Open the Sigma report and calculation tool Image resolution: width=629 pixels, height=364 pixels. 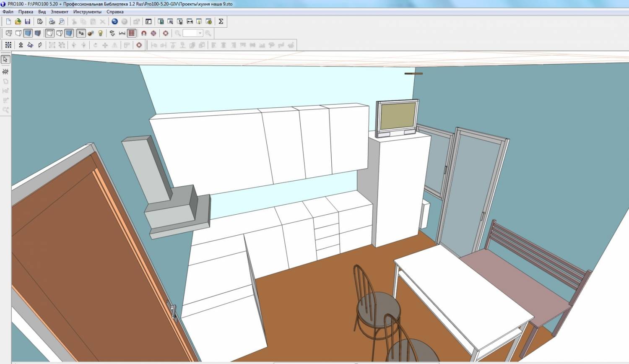click(x=221, y=21)
